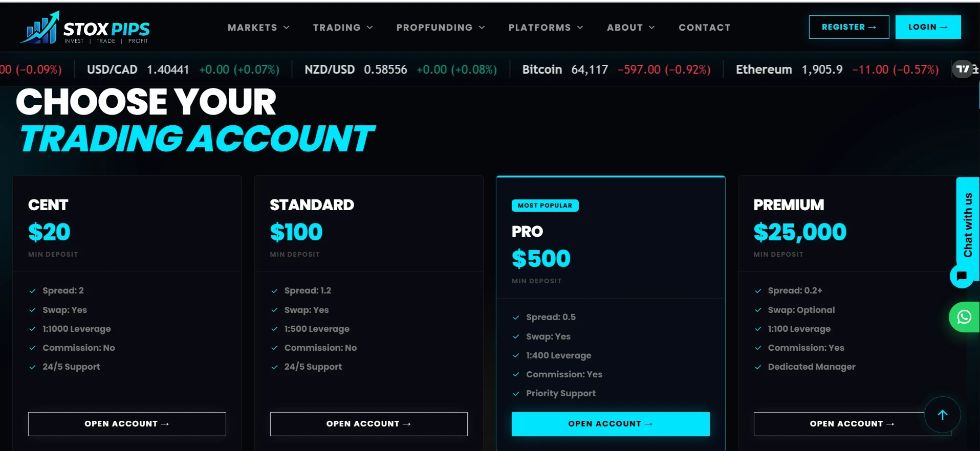Click the Login button
The width and height of the screenshot is (980, 451).
click(928, 27)
